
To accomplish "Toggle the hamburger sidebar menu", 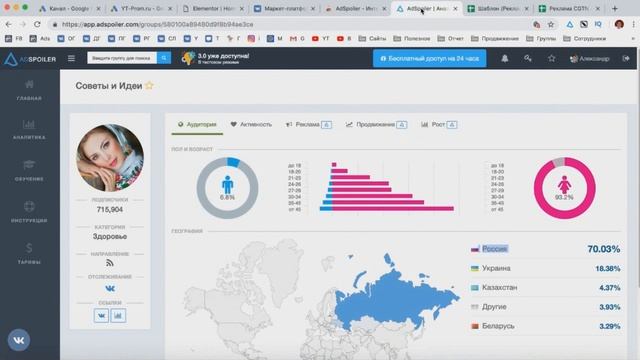I will coord(71,58).
